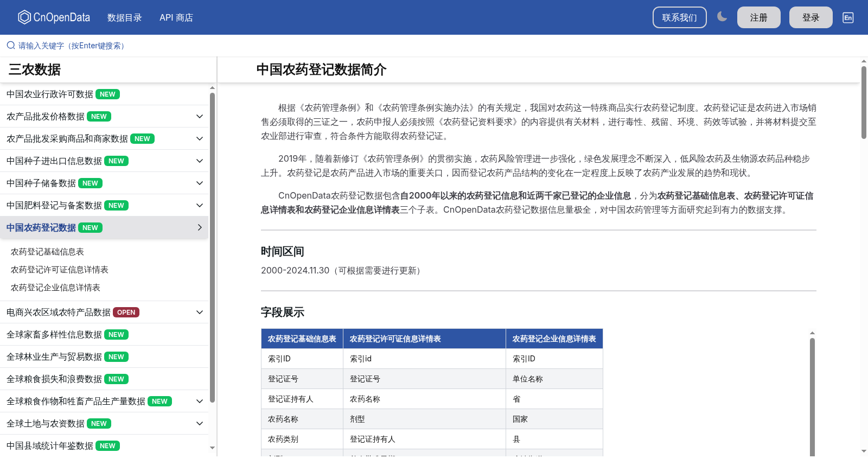868x465 pixels.
Task: Click 农产品批发价格数据 label
Action: 46,117
